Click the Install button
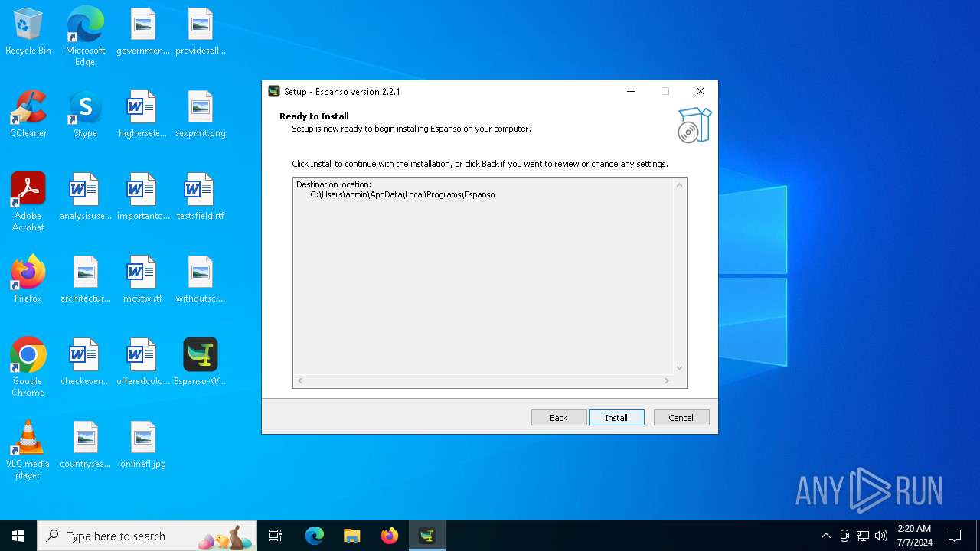Image resolution: width=980 pixels, height=551 pixels. tap(616, 418)
